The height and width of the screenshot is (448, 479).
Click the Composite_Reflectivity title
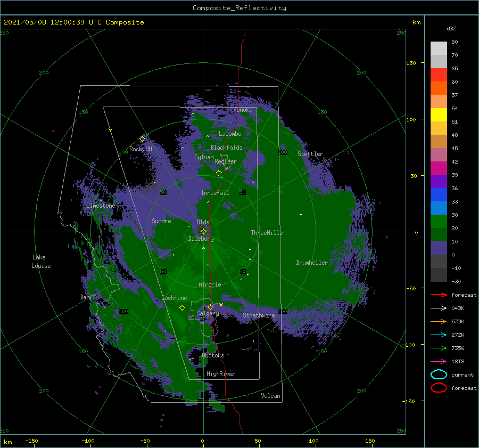(240, 8)
